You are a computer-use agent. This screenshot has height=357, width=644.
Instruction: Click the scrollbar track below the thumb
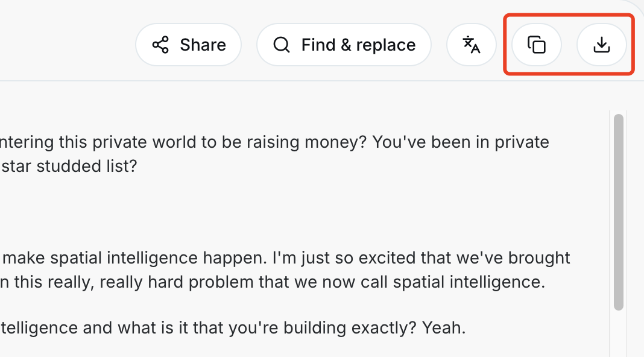click(x=619, y=333)
